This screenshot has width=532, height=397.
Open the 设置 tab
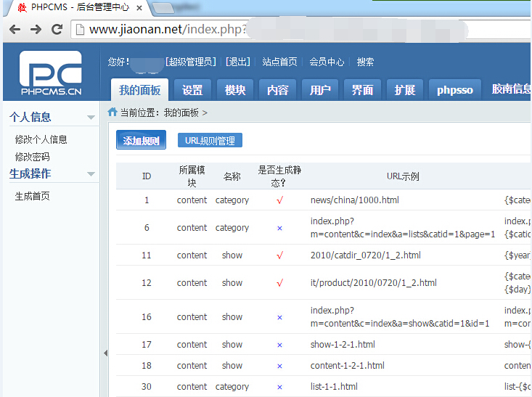[192, 90]
